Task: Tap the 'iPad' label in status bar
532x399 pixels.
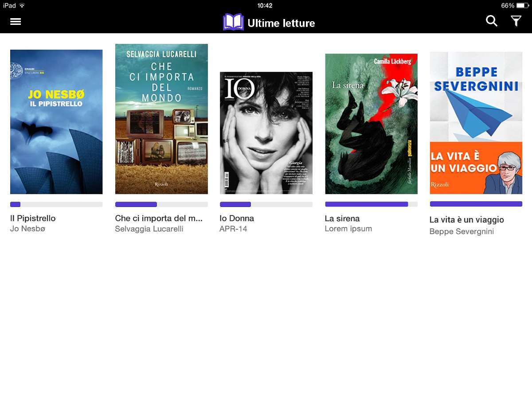Action: [x=9, y=6]
